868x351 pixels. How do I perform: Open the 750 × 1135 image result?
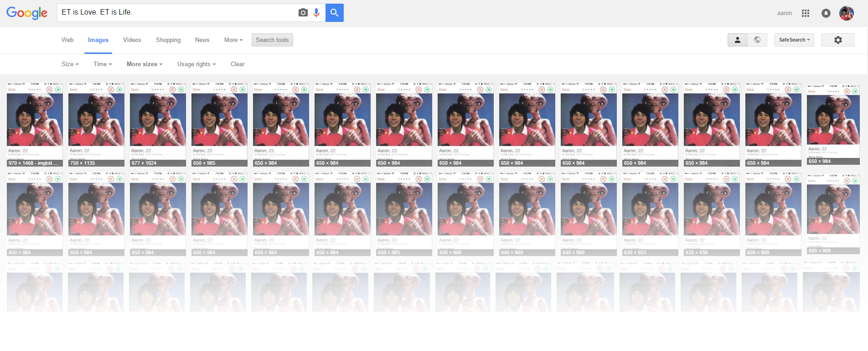pos(96,124)
